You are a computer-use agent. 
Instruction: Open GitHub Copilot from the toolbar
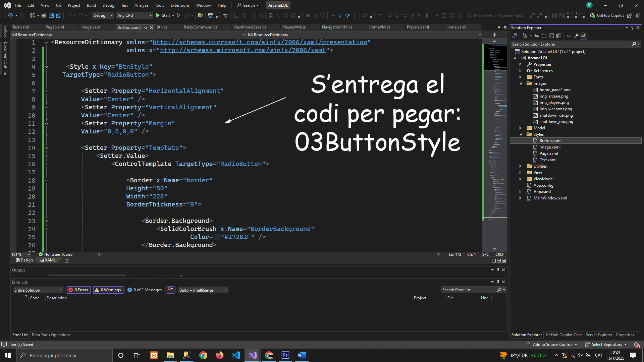click(x=607, y=15)
